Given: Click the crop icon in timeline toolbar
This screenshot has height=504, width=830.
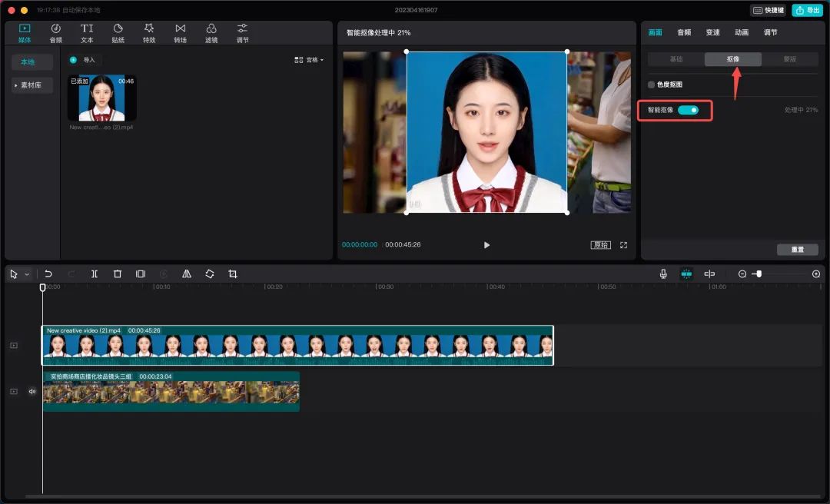Looking at the screenshot, I should (x=232, y=274).
